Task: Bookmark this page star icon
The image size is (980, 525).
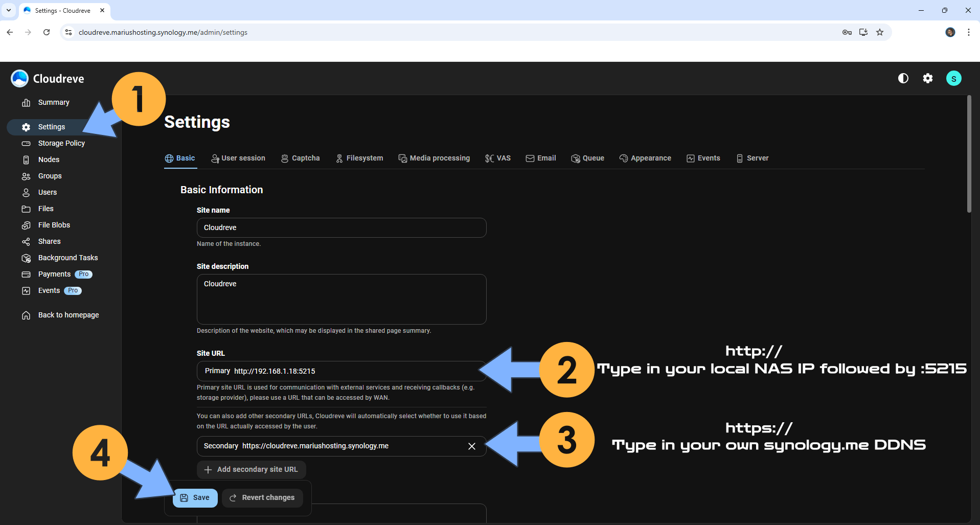Action: (880, 32)
